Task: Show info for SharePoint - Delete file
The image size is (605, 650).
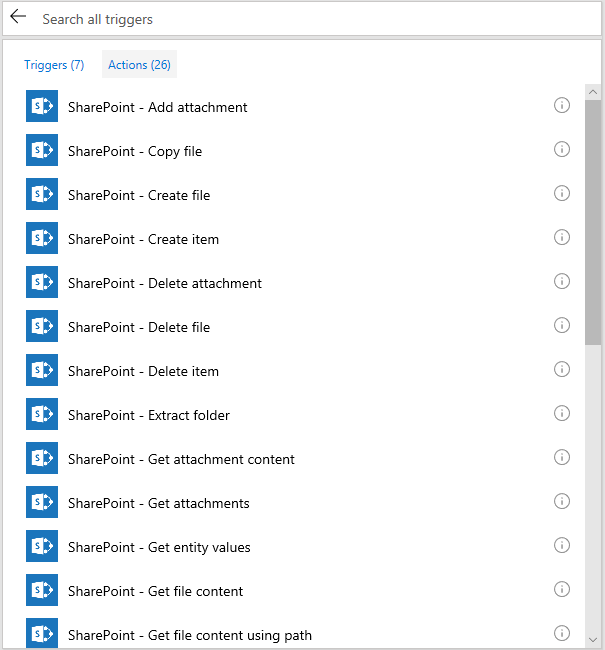Action: click(562, 325)
